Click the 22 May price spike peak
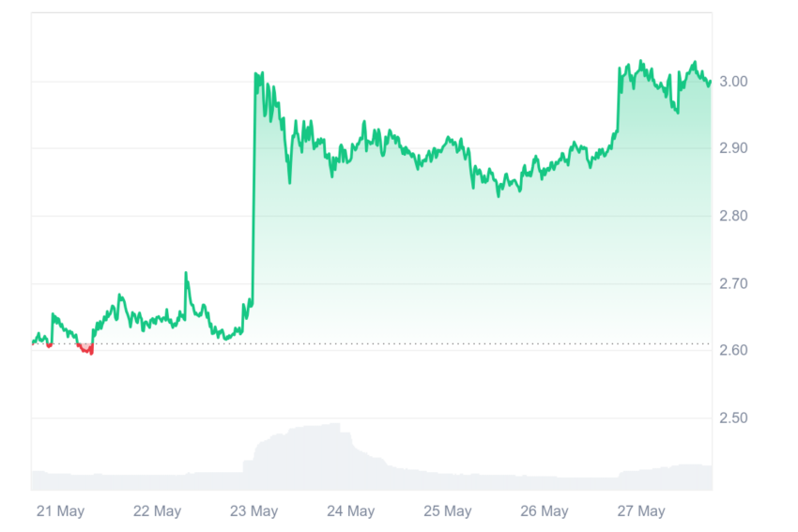 tap(186, 273)
